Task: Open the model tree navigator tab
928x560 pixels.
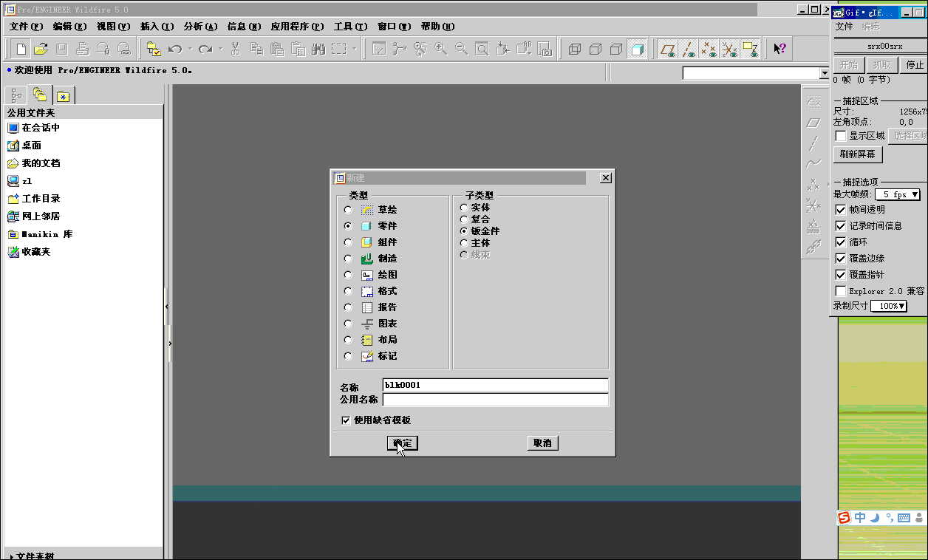Action: (x=16, y=95)
